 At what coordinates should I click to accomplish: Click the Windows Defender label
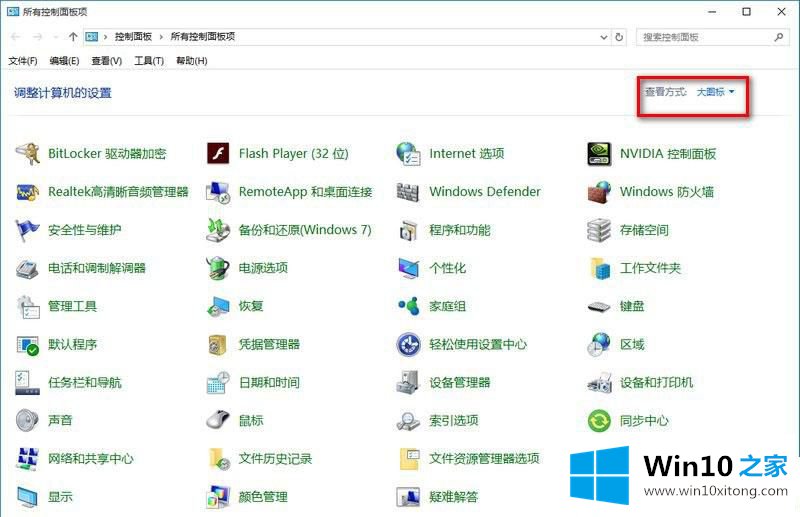coord(485,192)
